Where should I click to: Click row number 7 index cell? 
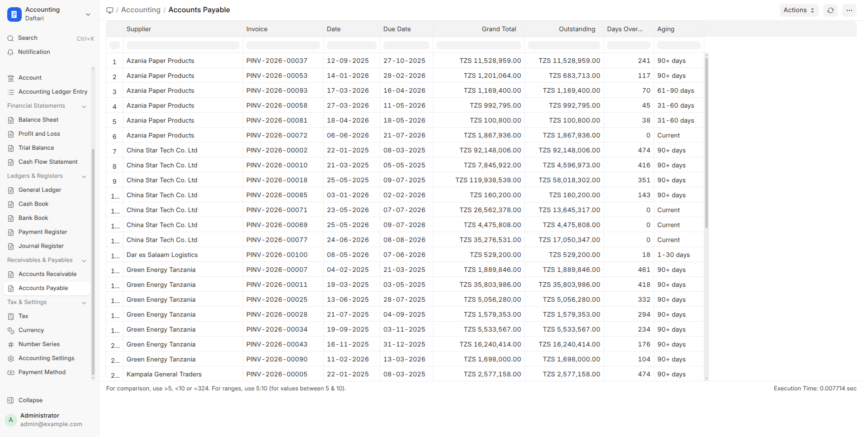(x=114, y=151)
